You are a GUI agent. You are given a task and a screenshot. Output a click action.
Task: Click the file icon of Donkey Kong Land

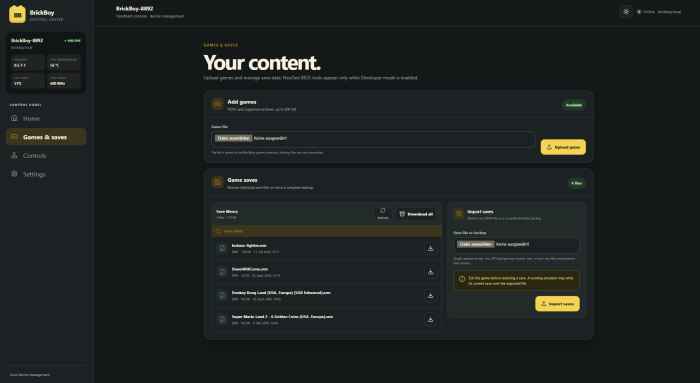click(x=222, y=296)
